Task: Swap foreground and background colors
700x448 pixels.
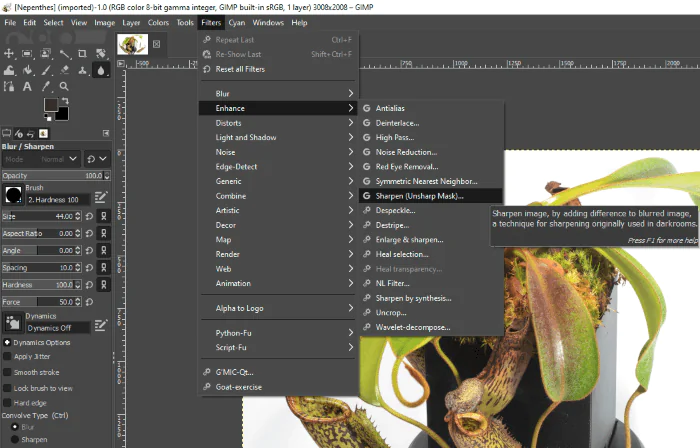Action: coord(65,100)
